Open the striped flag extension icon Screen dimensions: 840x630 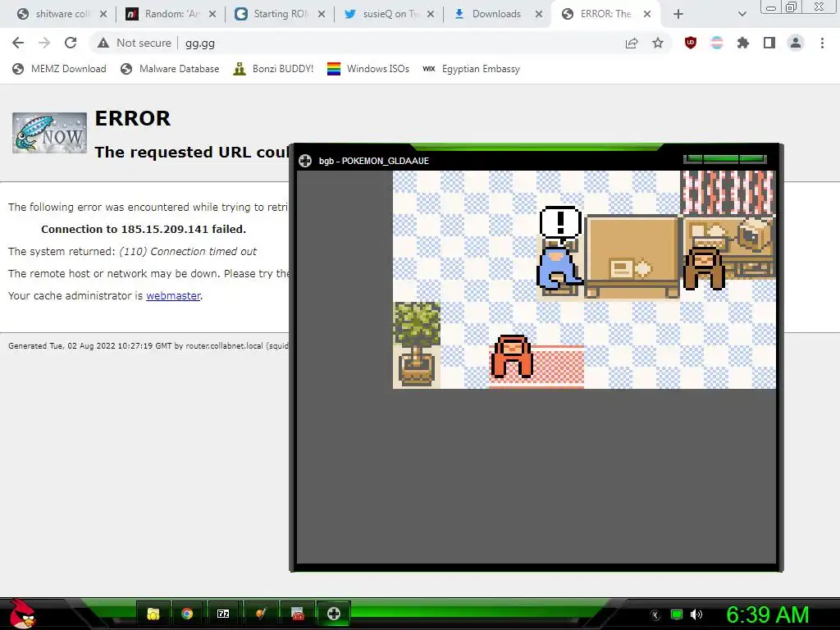click(x=717, y=43)
